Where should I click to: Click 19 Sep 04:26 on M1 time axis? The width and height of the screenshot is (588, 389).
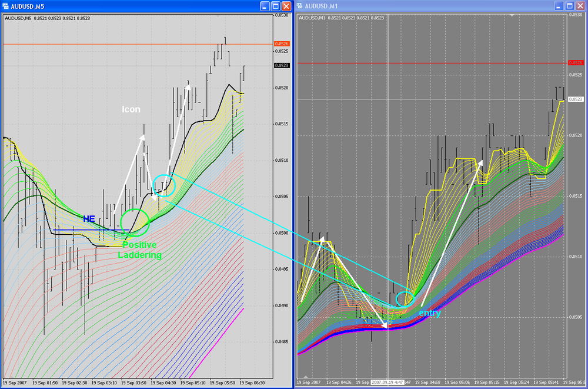point(339,383)
